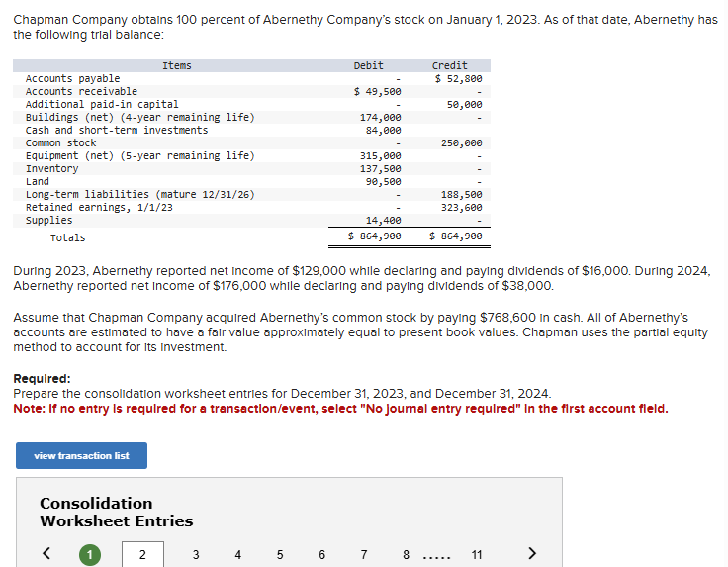This screenshot has height=567, width=728.
Task: Click the Cash and short-term investments value 84,000
Action: coord(383,130)
